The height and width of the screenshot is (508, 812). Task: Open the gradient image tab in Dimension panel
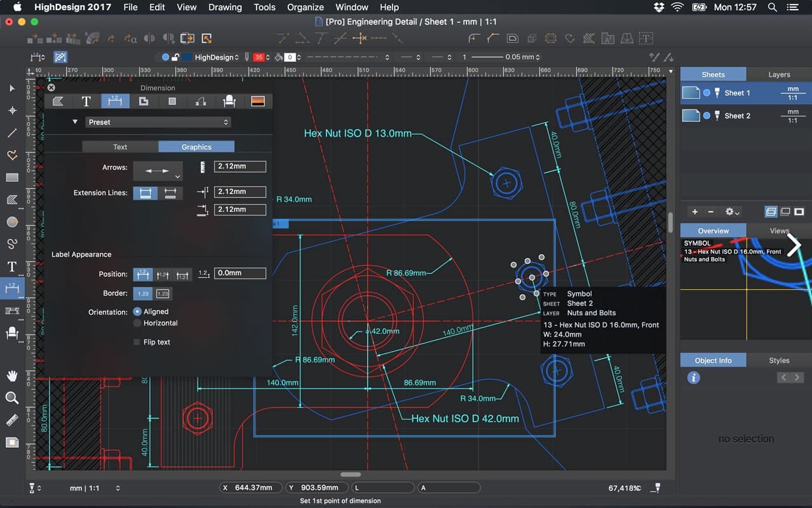(258, 101)
